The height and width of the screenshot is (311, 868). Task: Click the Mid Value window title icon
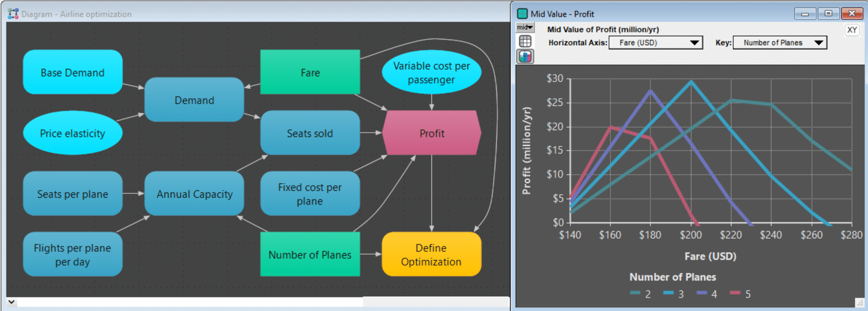[523, 14]
